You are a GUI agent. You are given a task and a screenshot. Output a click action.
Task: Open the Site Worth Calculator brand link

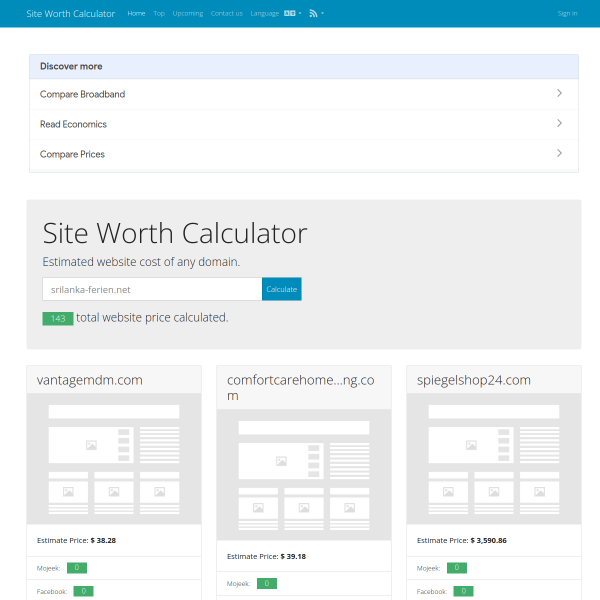tap(70, 14)
